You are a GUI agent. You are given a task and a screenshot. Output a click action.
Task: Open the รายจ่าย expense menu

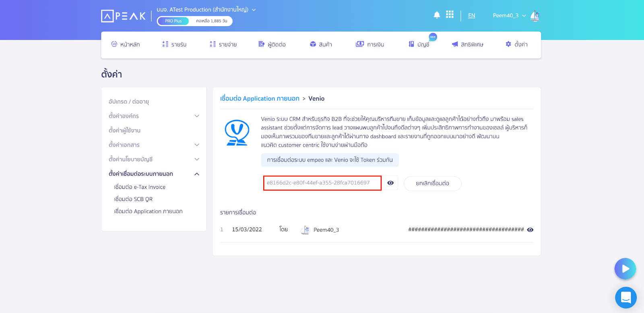click(x=223, y=44)
